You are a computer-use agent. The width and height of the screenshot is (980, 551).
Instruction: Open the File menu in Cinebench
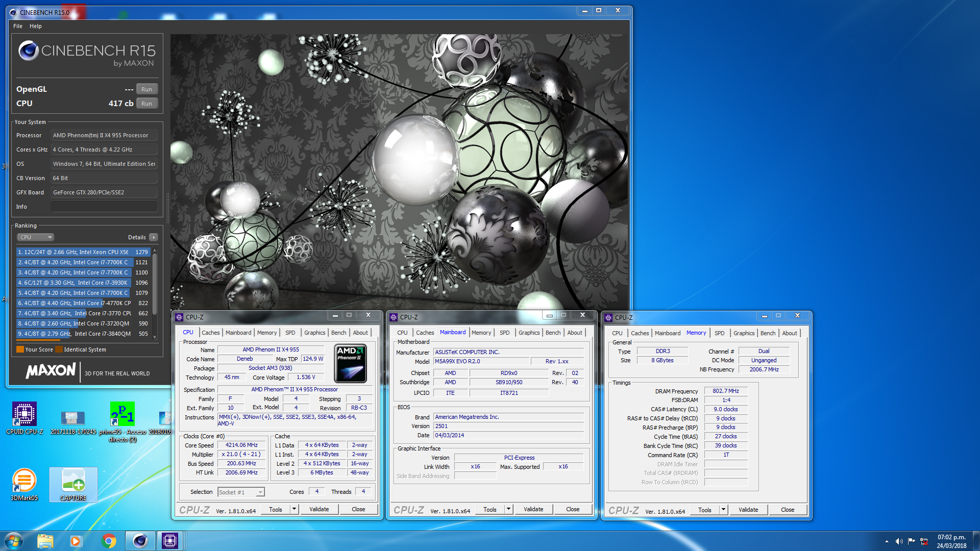click(x=18, y=26)
